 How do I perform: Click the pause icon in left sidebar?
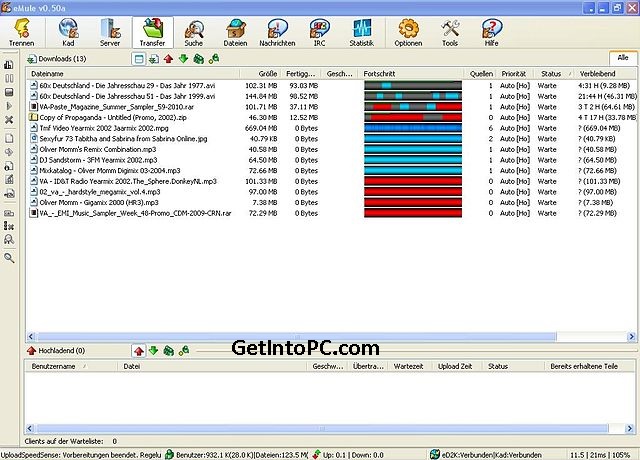(x=9, y=78)
